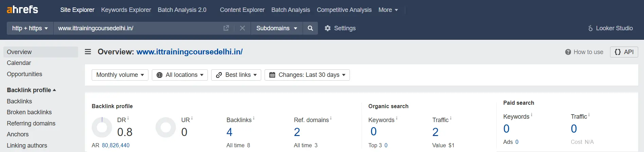This screenshot has height=152, width=644.
Task: Open Referring domains in sidebar
Action: [31, 123]
